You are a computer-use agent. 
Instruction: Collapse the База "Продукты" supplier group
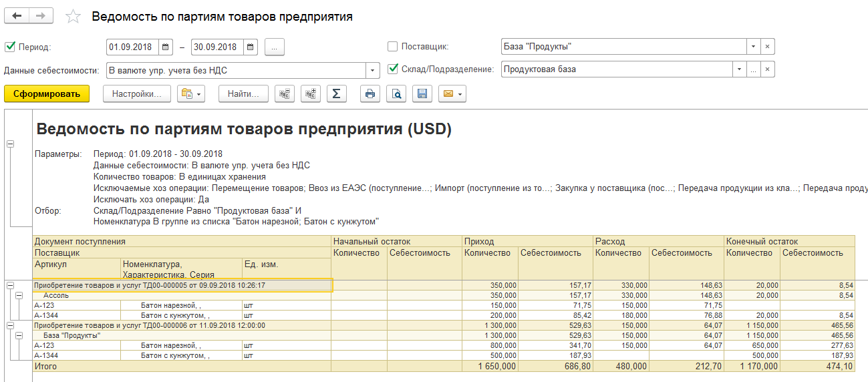pyautogui.click(x=19, y=335)
